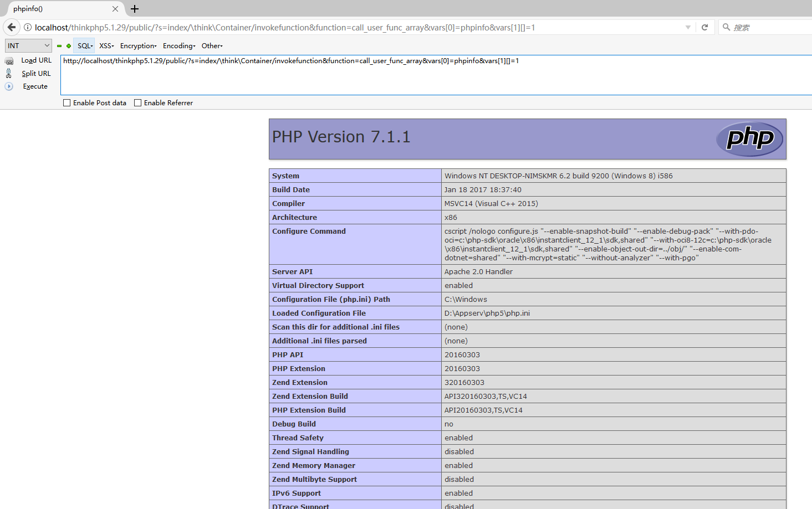The width and height of the screenshot is (812, 509).
Task: Click Execute button label
Action: (x=35, y=86)
